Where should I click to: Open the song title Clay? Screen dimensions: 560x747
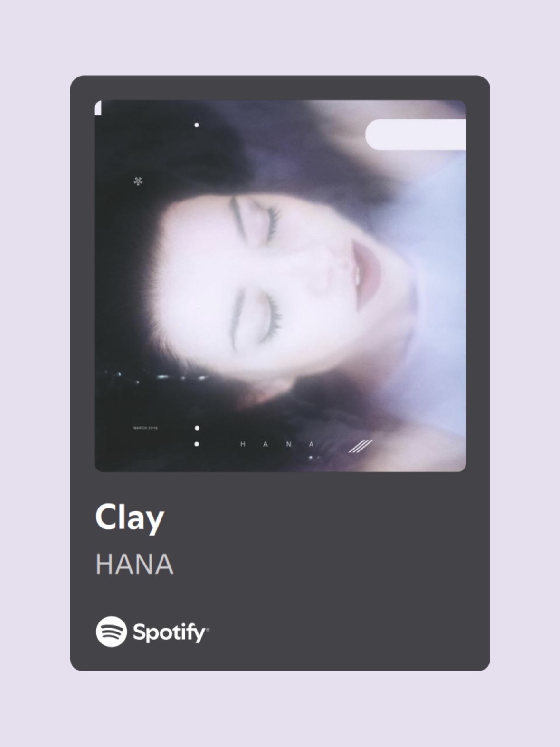(x=130, y=518)
